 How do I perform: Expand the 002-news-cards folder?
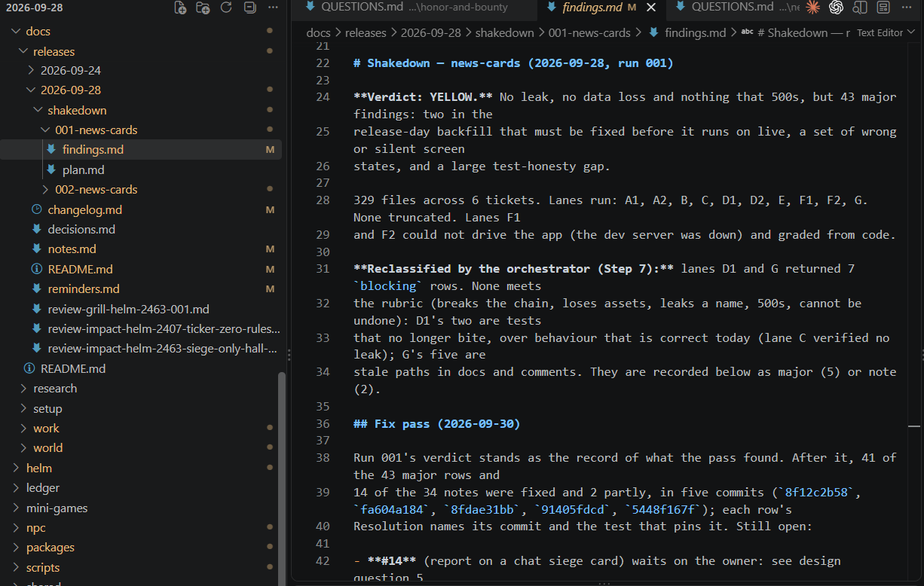tap(46, 189)
